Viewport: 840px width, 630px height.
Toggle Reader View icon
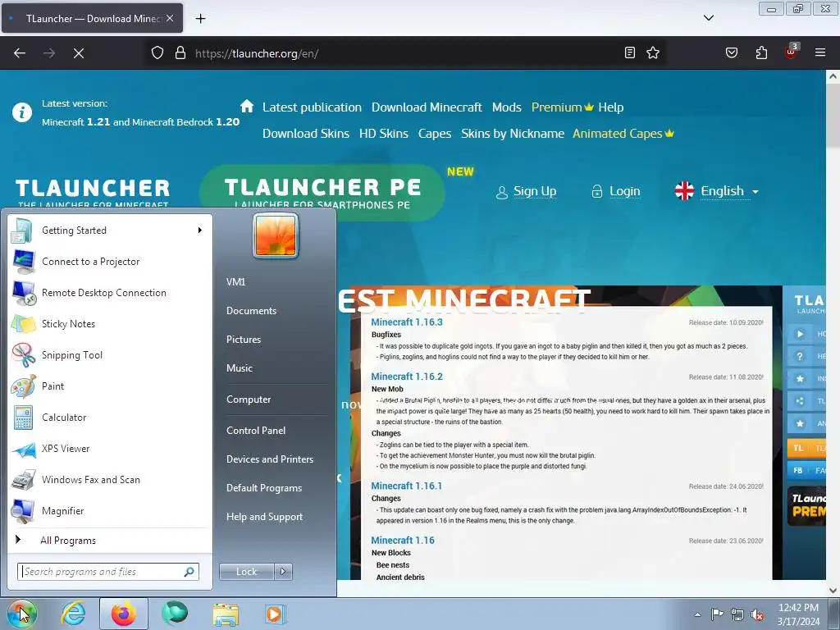[630, 52]
